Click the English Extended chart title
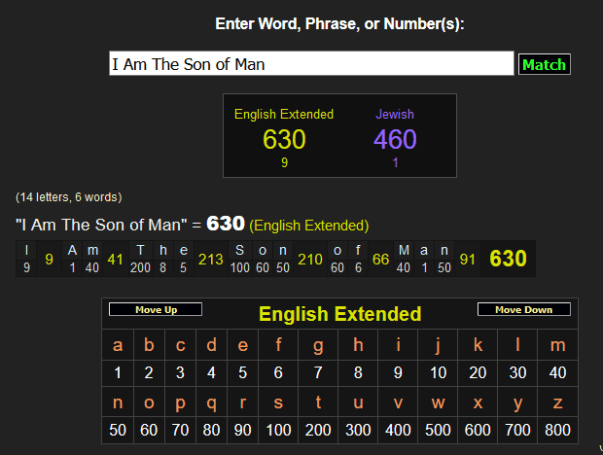Screen dimensions: 603x455 (x=340, y=314)
